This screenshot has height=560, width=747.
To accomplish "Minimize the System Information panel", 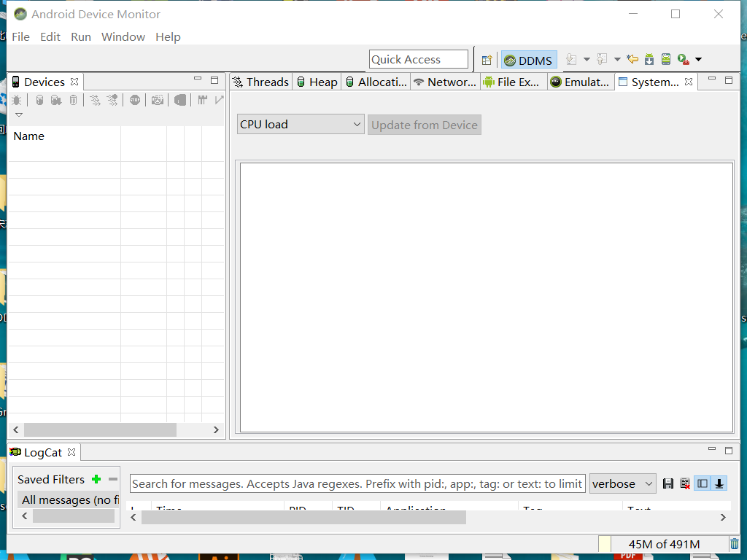I will [712, 79].
